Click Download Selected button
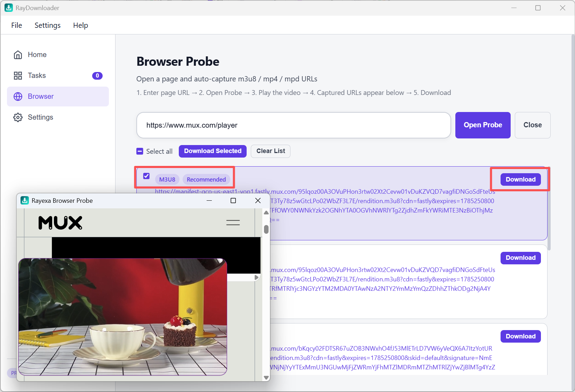Viewport: 575px width, 392px height. [213, 151]
